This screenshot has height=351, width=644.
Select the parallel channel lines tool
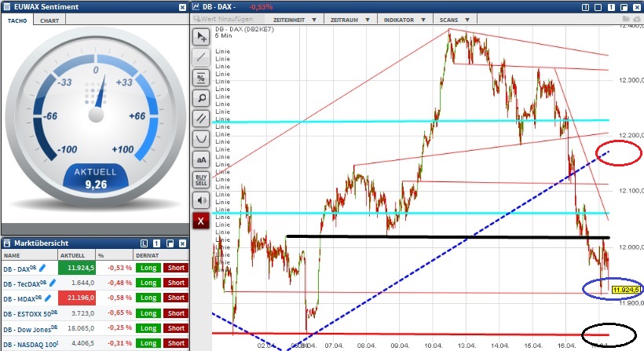point(201,119)
